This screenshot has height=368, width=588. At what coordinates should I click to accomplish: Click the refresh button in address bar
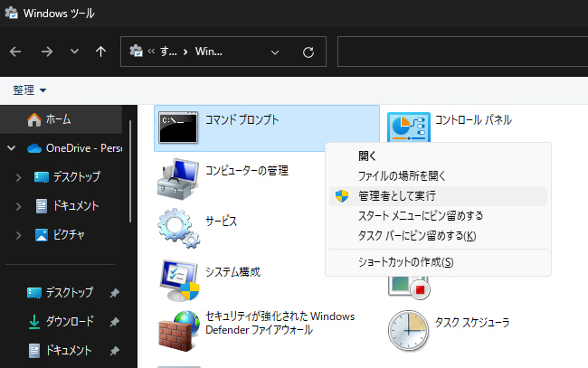click(x=308, y=52)
